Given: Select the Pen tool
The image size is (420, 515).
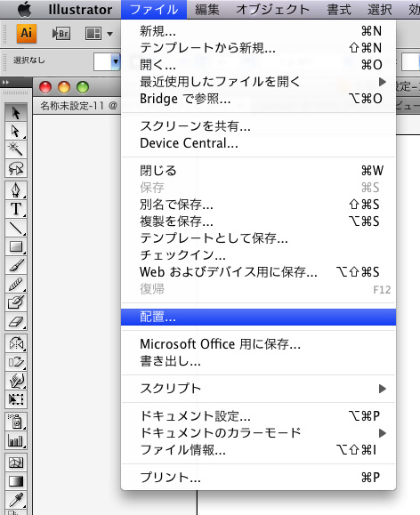Looking at the screenshot, I should [16, 189].
